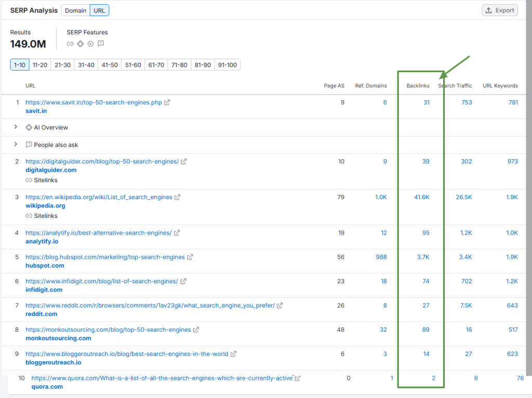The width and height of the screenshot is (532, 398).
Task: Select the 41-50 results page tab
Action: click(110, 65)
